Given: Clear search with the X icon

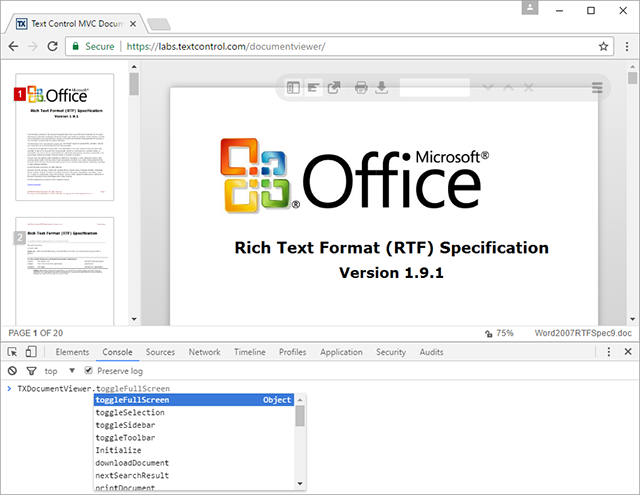Looking at the screenshot, I should [529, 87].
